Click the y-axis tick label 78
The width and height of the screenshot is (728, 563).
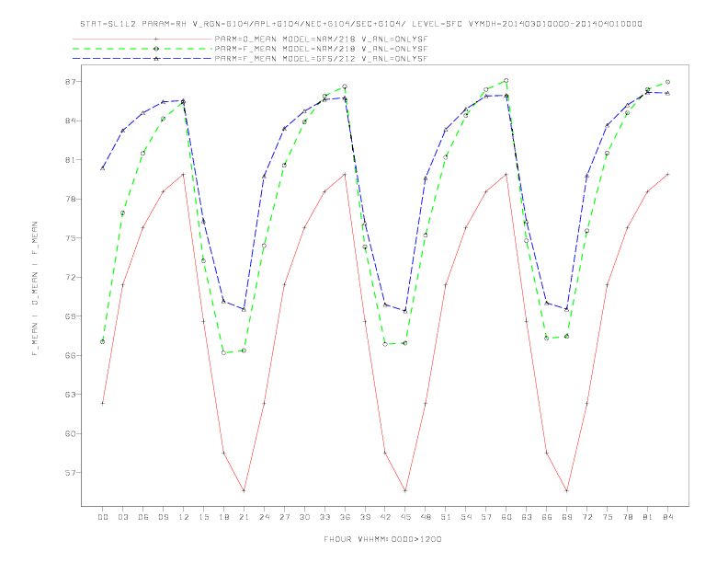(x=71, y=199)
